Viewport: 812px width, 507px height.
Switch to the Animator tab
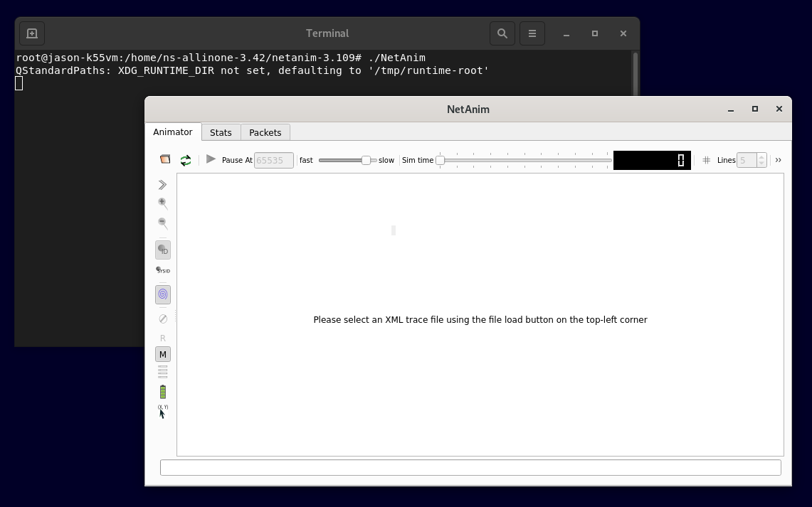[173, 132]
